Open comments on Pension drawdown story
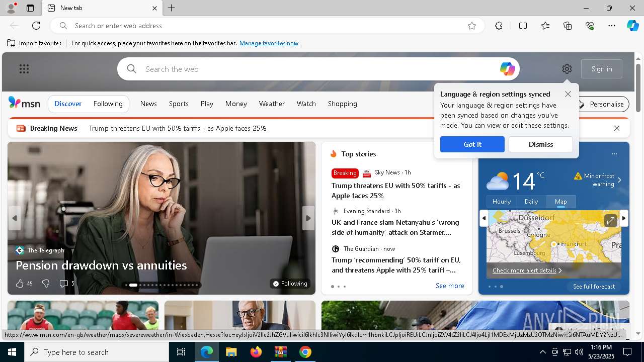Screen dimensions: 644x362 click(67, 284)
